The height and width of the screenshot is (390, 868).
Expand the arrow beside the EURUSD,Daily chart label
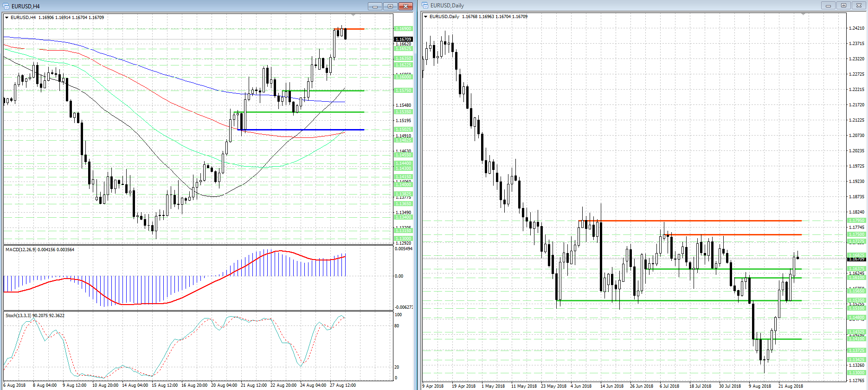[426, 17]
